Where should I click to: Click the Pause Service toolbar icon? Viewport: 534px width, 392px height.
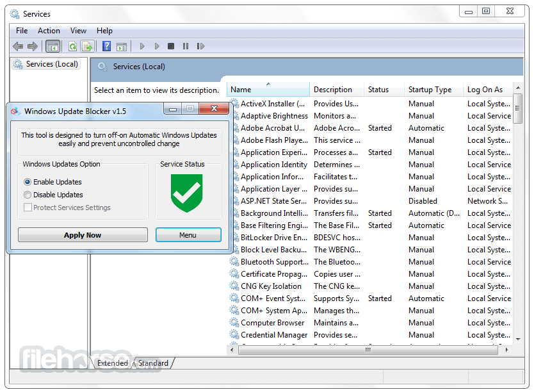pyautogui.click(x=186, y=46)
